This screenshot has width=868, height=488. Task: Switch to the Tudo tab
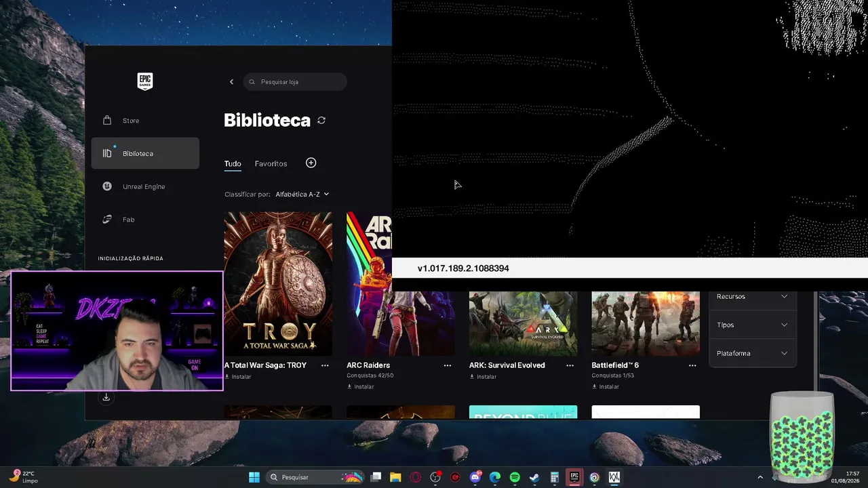(233, 163)
